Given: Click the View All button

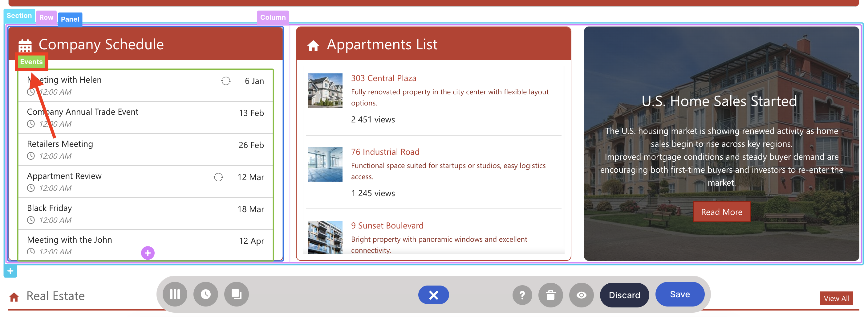Looking at the screenshot, I should (836, 298).
